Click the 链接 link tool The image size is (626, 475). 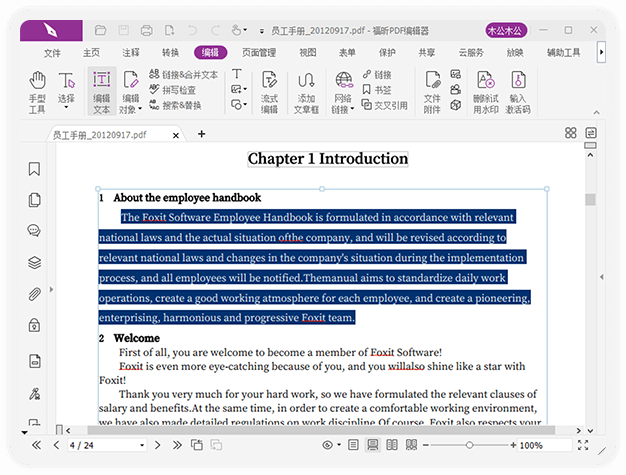(377, 75)
